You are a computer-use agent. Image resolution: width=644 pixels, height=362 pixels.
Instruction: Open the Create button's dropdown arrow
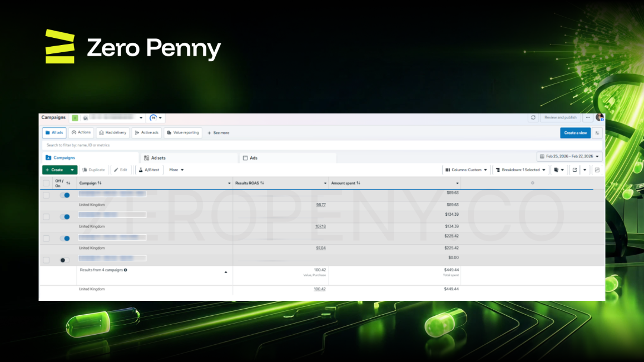[x=72, y=170]
